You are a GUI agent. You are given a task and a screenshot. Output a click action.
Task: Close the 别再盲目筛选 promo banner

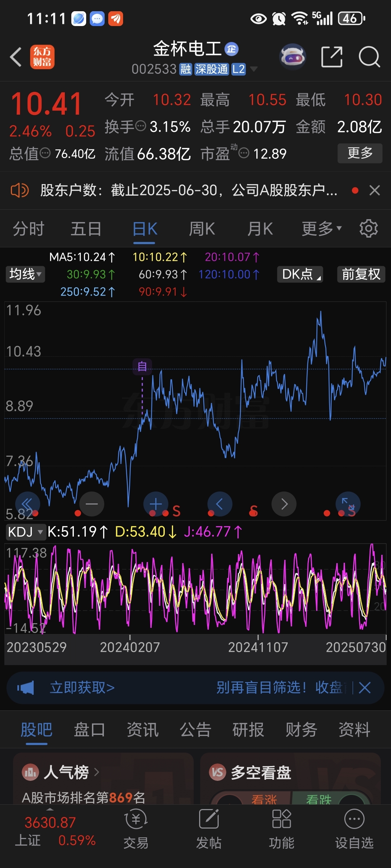click(x=365, y=688)
